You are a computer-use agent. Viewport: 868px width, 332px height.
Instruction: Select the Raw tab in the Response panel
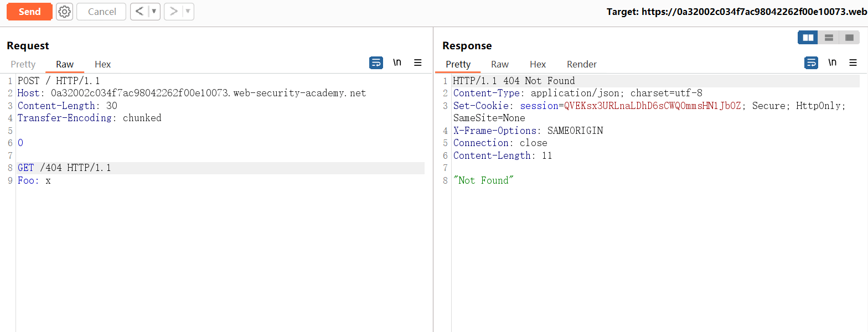[x=500, y=64]
